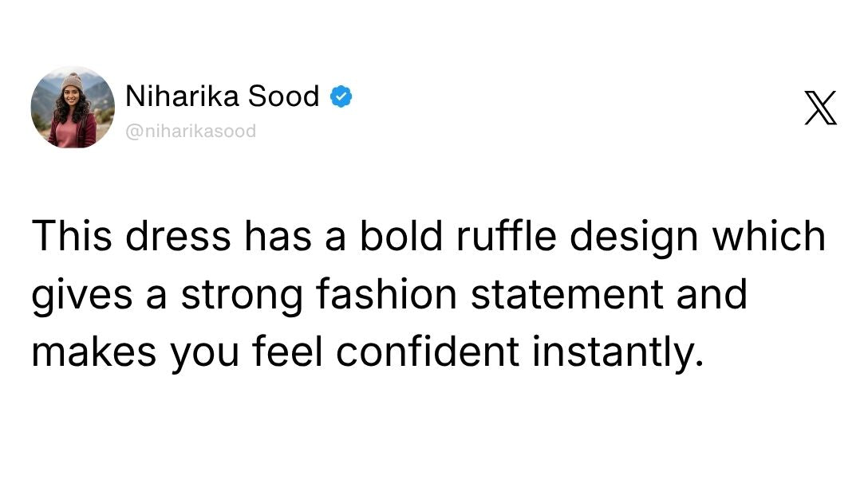Click the word "confident" in the tweet

point(428,352)
